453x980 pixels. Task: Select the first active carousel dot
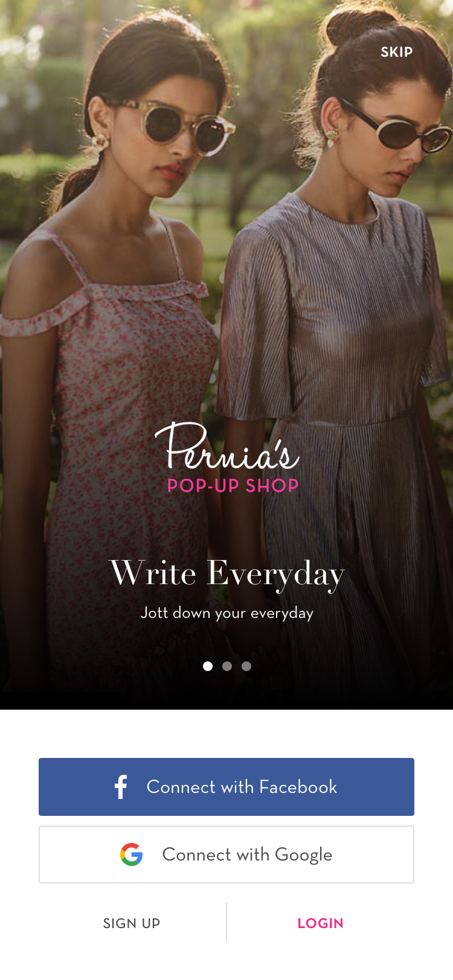point(208,666)
